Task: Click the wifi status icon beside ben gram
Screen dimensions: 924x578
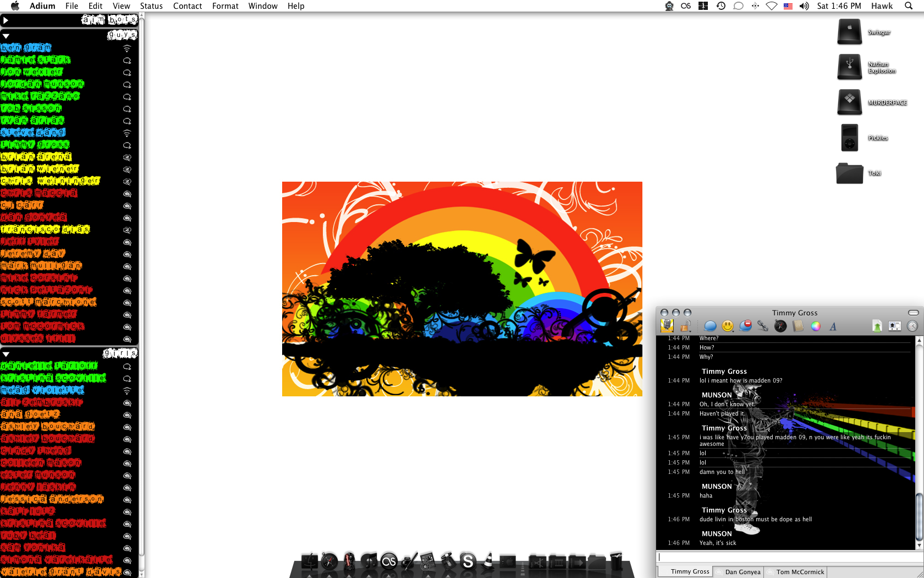Action: [x=127, y=48]
